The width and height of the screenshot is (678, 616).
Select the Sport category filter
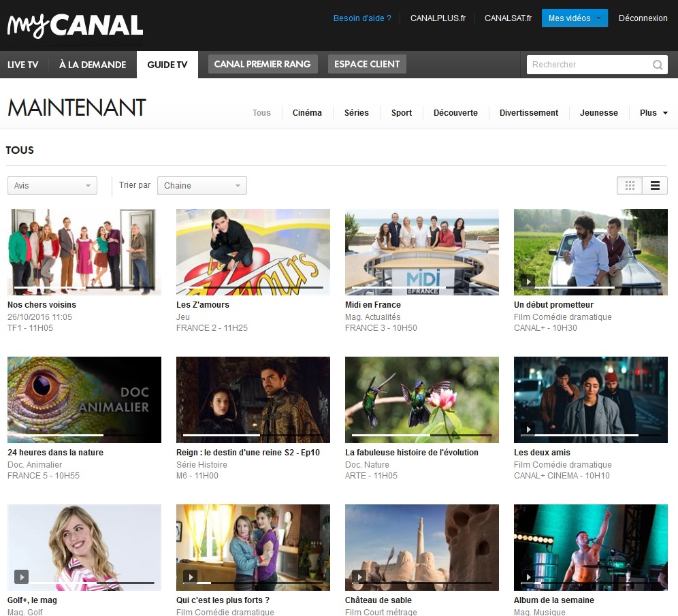[x=402, y=113]
